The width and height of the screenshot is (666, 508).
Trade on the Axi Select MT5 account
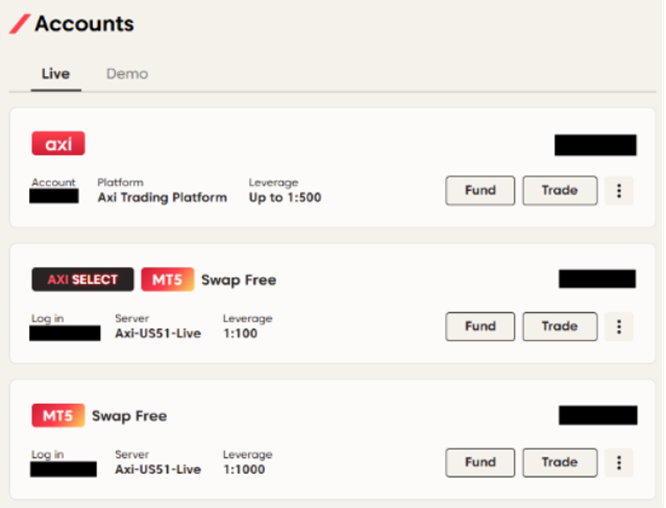559,326
